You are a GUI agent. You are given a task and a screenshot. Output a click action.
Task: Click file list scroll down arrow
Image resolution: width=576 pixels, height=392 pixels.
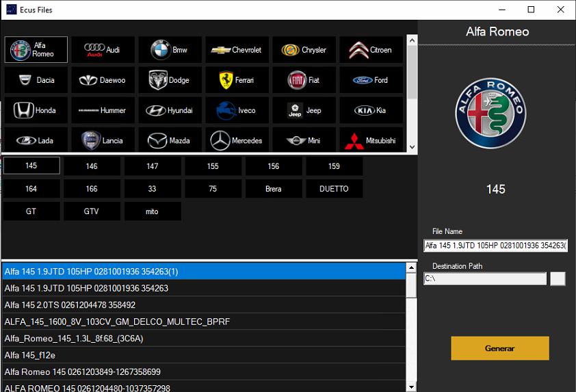[411, 387]
